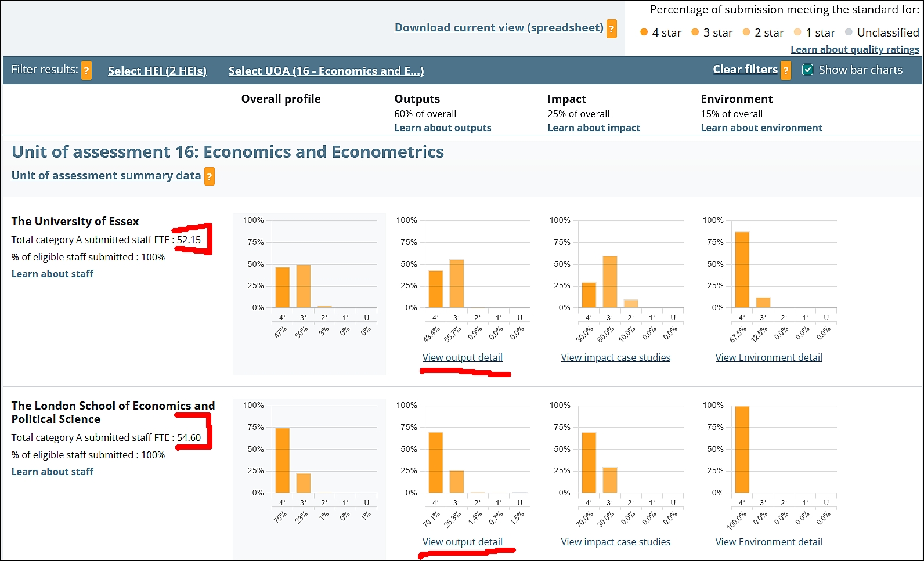Viewport: 924px width, 561px height.
Task: View output detail for University of Essex
Action: (x=462, y=357)
